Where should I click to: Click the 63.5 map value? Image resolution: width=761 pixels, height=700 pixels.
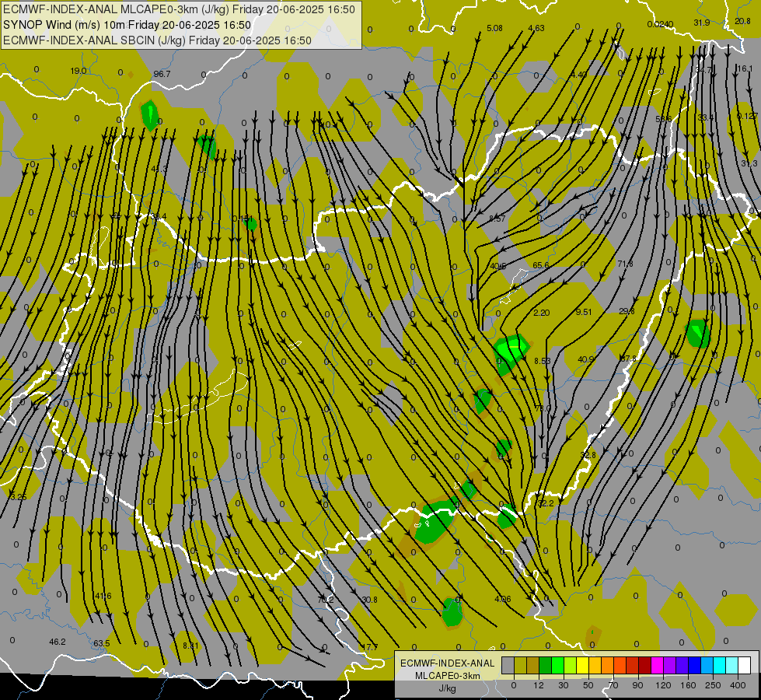(101, 643)
